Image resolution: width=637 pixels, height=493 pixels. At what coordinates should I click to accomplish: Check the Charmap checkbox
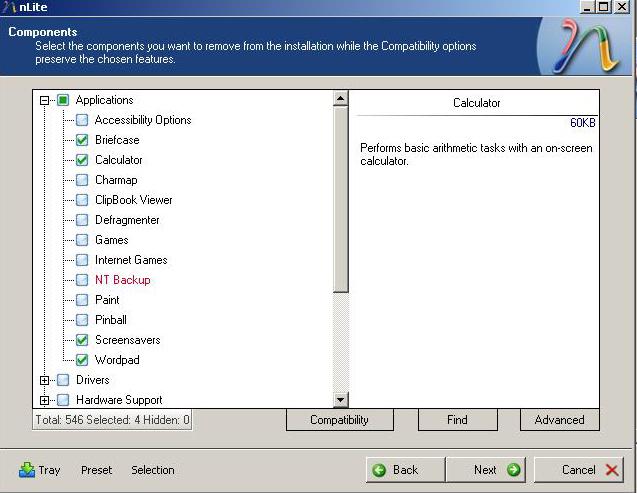click(82, 180)
